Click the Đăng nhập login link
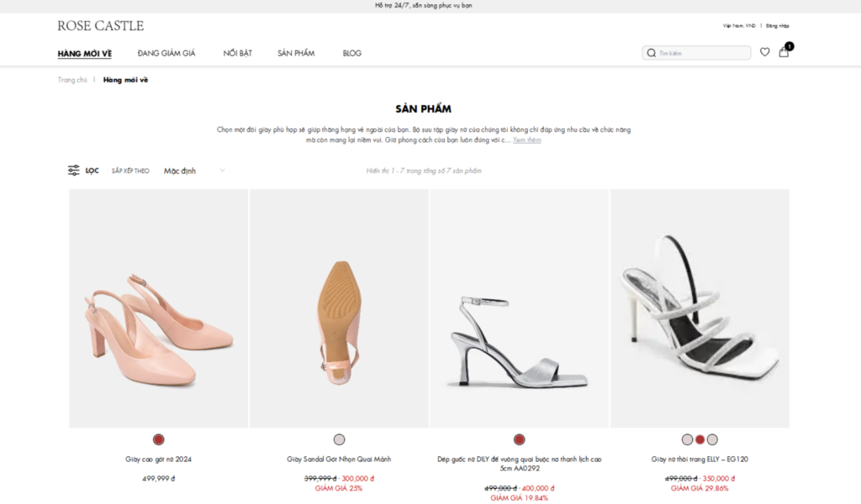The width and height of the screenshot is (861, 504). pos(778,26)
